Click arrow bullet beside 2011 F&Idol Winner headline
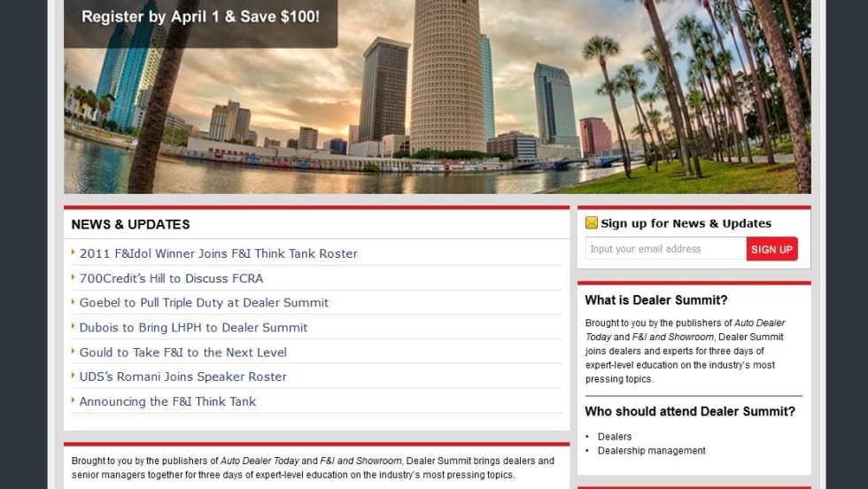 [74, 252]
